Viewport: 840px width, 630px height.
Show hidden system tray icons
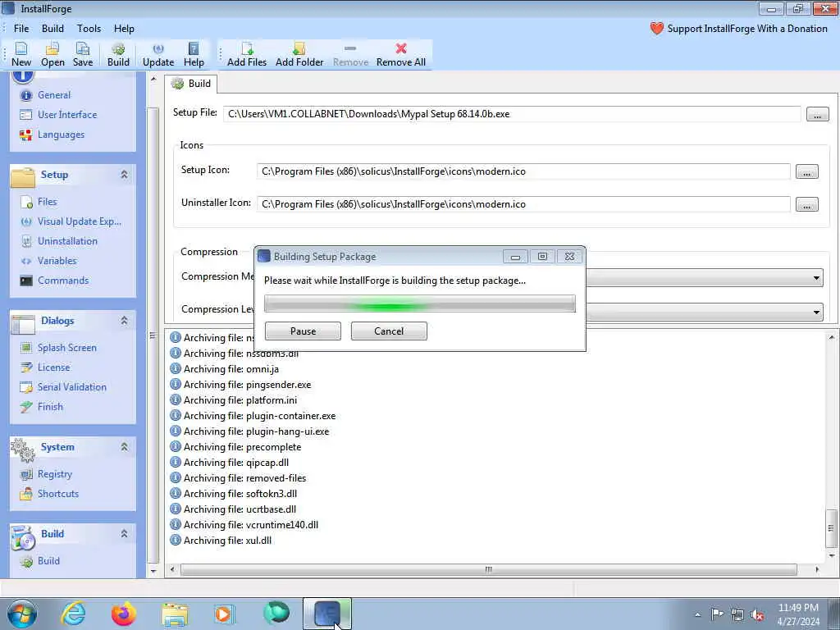(x=697, y=614)
